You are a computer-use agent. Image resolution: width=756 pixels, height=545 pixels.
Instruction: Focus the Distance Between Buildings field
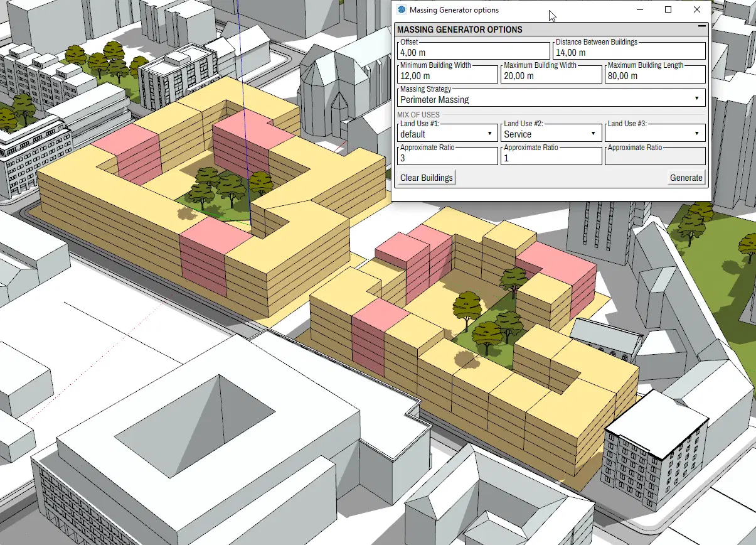pos(629,51)
